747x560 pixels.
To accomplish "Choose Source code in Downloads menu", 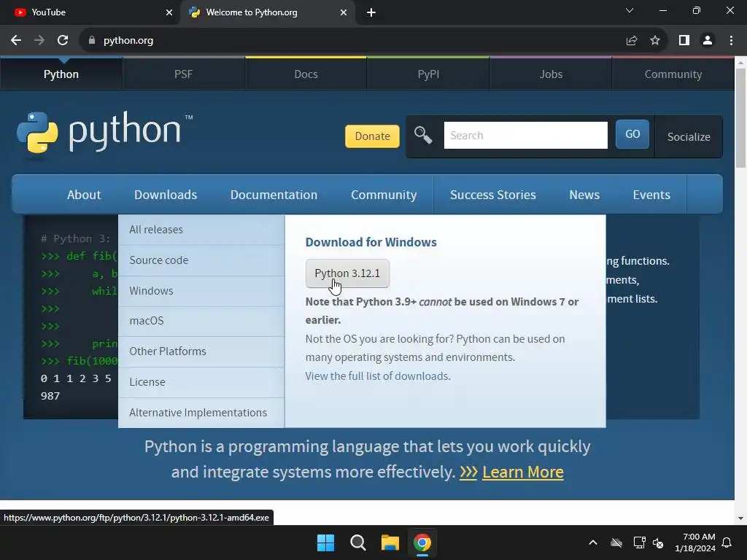I will (201, 260).
